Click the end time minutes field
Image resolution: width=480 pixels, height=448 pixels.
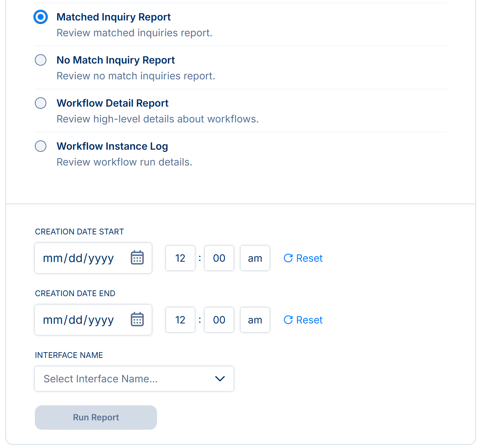[219, 320]
